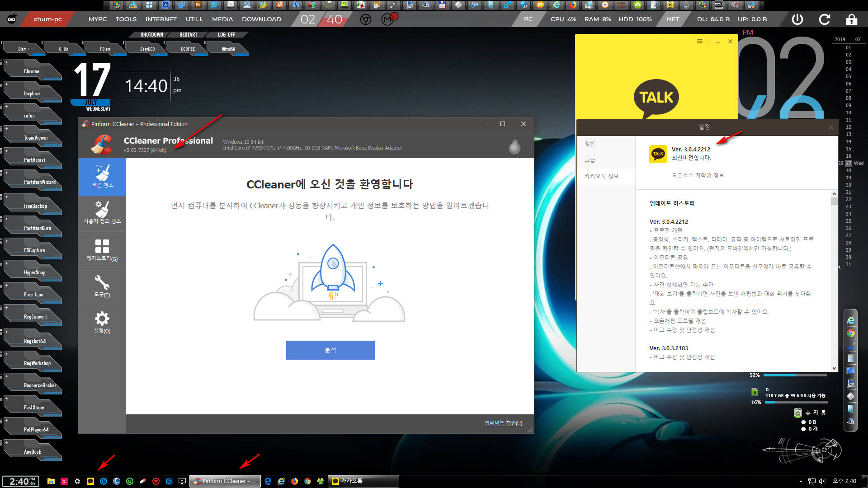Click the PC tab in top bar
This screenshot has width=868, height=488.
pyautogui.click(x=528, y=19)
